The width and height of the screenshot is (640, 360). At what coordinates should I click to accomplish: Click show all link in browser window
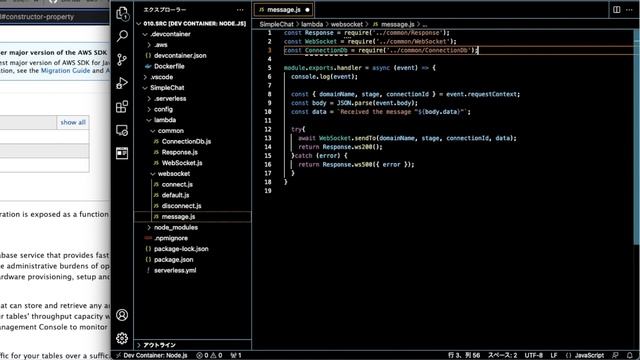point(73,122)
